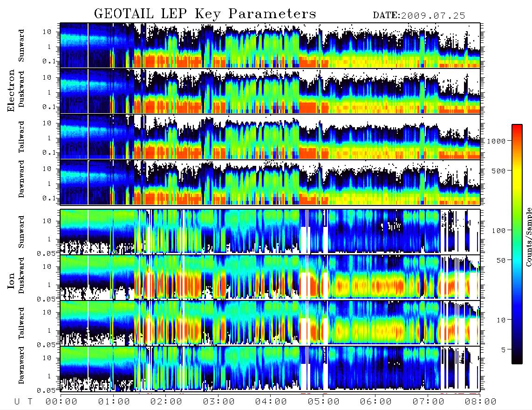Click the 04:00 time axis label
The width and height of the screenshot is (532, 410).
(271, 402)
